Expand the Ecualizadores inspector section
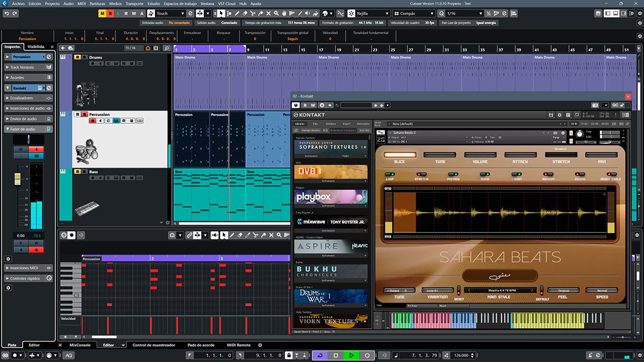The width and height of the screenshot is (644, 362). [x=28, y=98]
